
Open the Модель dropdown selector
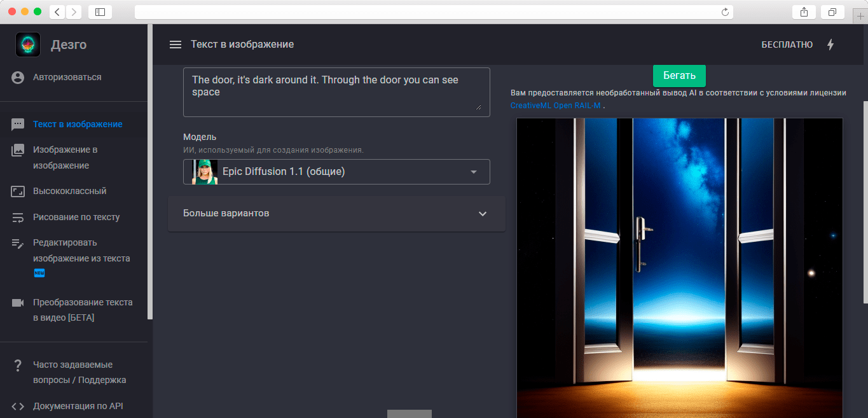coord(336,172)
